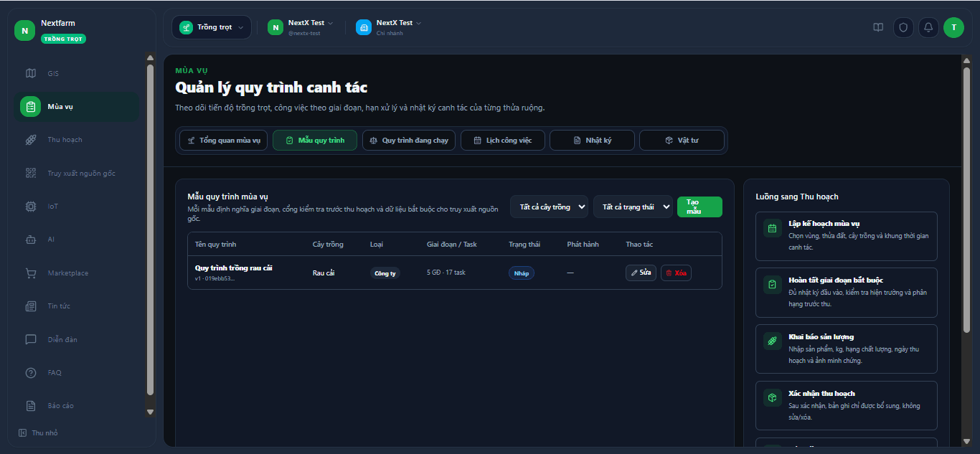Image resolution: width=980 pixels, height=454 pixels.
Task: Open IoT chip icon in sidebar
Action: point(31,207)
